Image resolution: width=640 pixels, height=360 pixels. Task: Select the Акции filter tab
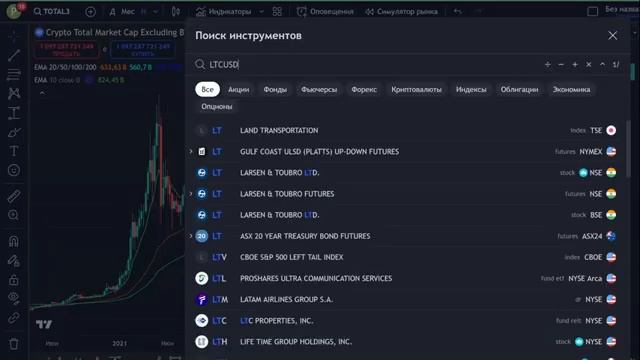[x=239, y=89]
